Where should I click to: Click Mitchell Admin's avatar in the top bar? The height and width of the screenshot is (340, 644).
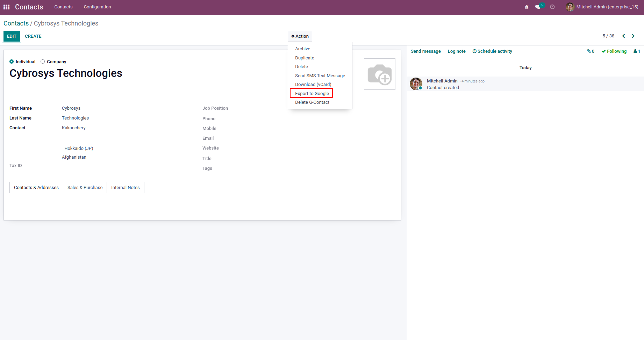570,7
